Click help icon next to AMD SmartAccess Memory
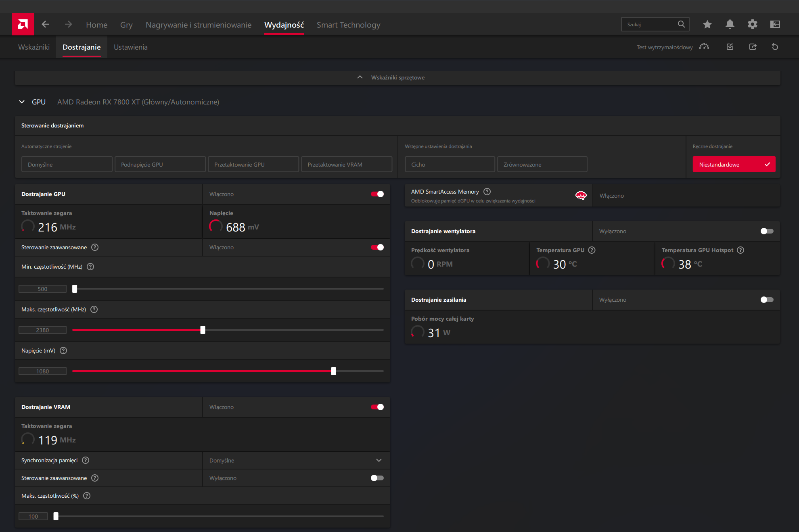The image size is (799, 532). pos(487,192)
